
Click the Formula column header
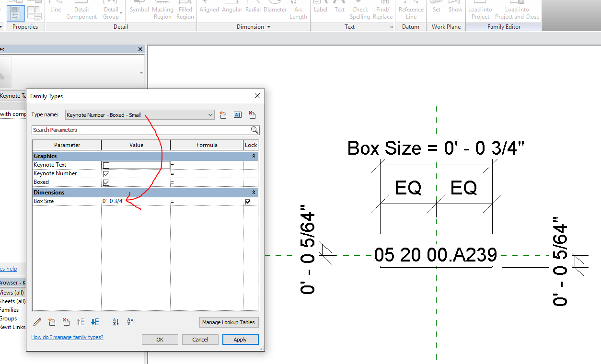click(207, 145)
